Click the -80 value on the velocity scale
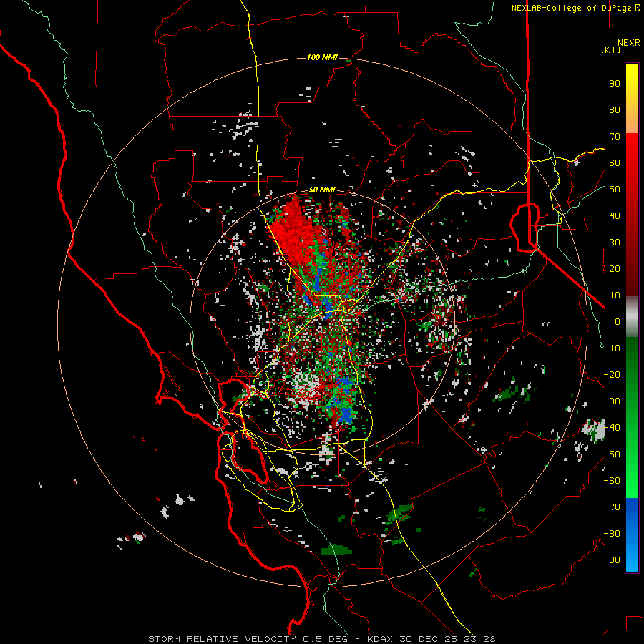 tap(612, 534)
